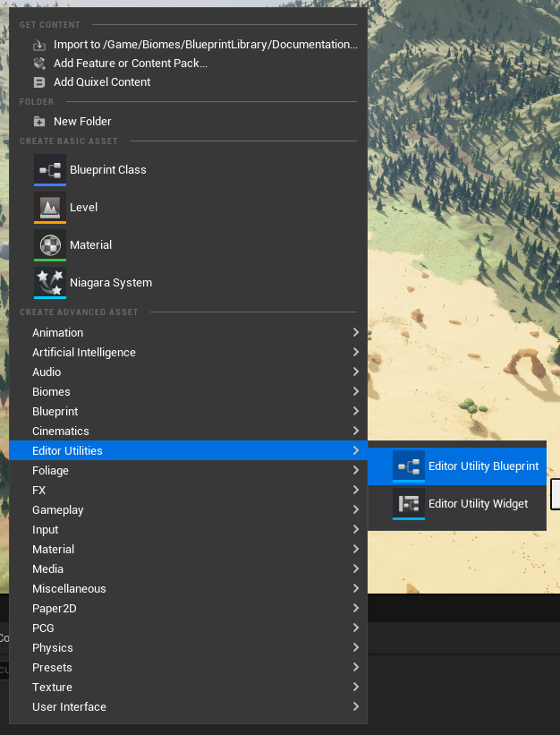This screenshot has height=735, width=560.
Task: Click the Level asset icon
Action: 50,207
